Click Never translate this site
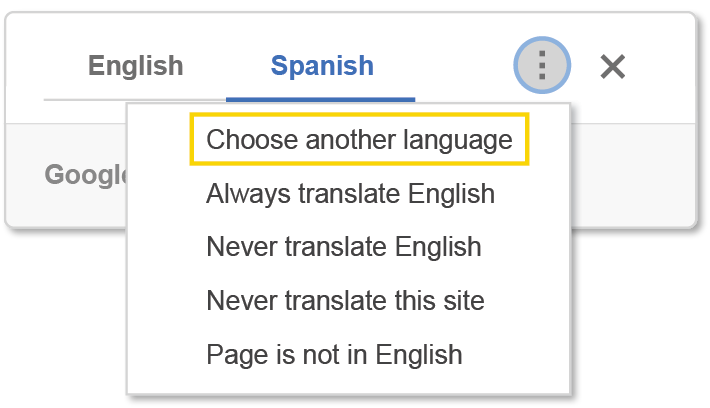The height and width of the screenshot is (408, 710). (345, 300)
